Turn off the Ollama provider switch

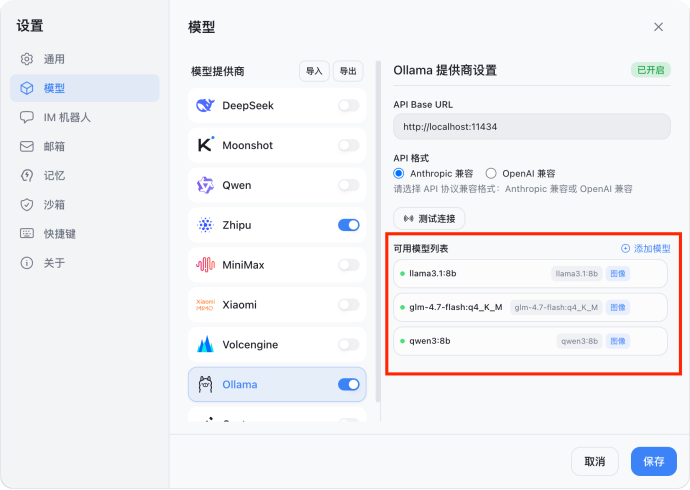(348, 384)
